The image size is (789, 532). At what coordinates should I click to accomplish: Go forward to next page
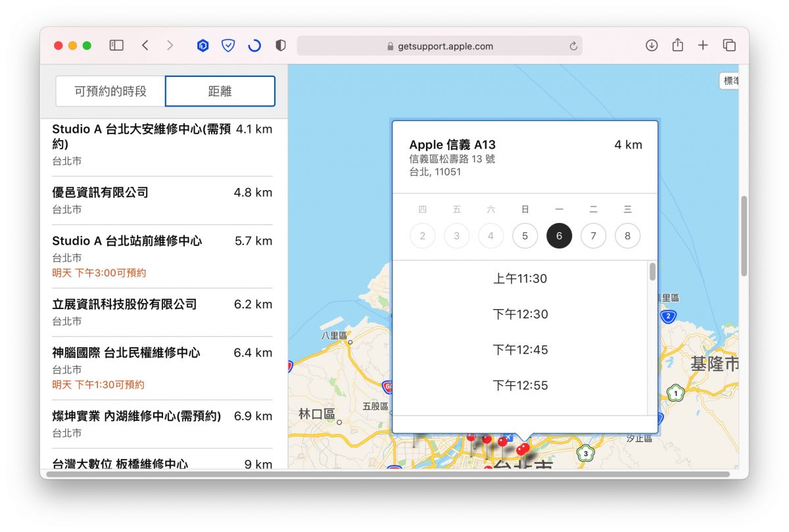click(x=170, y=45)
